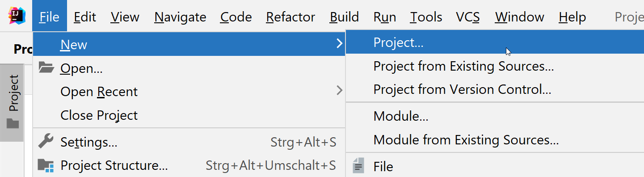Expand the New submenu arrow
The image size is (644, 177).
339,44
